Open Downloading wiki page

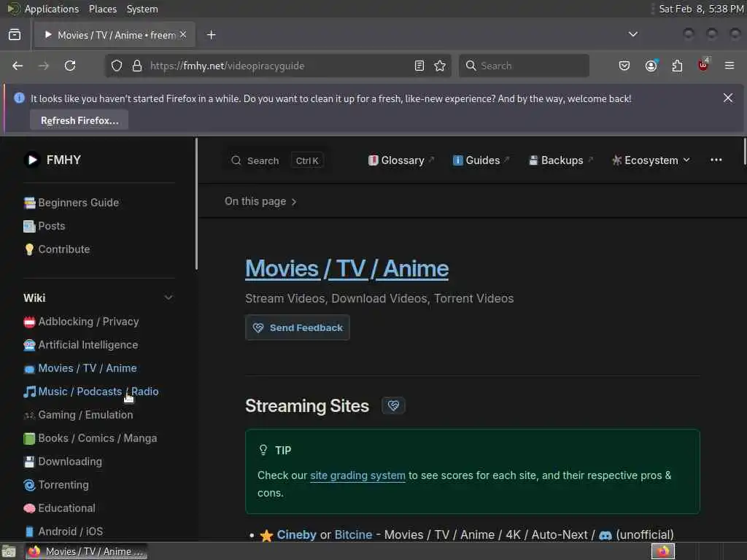[x=63, y=462]
